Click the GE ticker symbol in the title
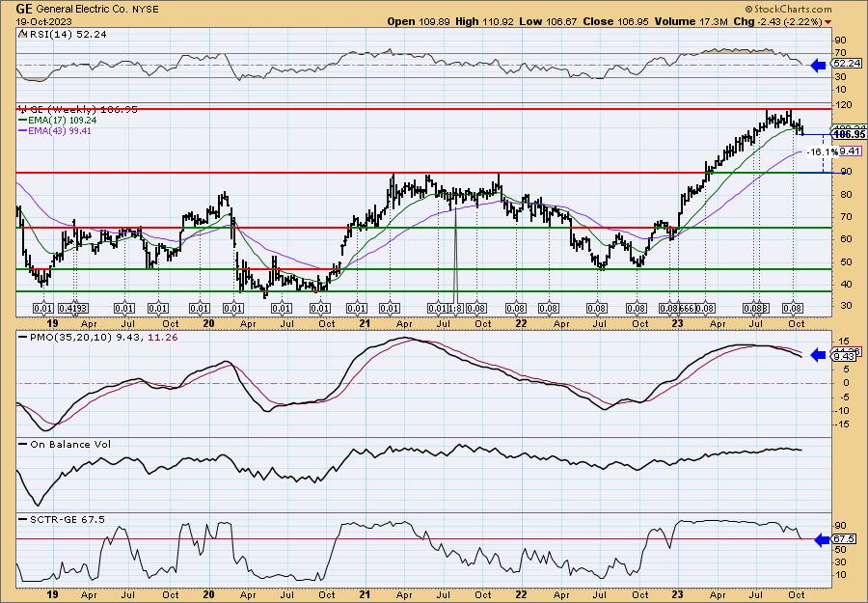The height and width of the screenshot is (603, 868). pyautogui.click(x=23, y=9)
